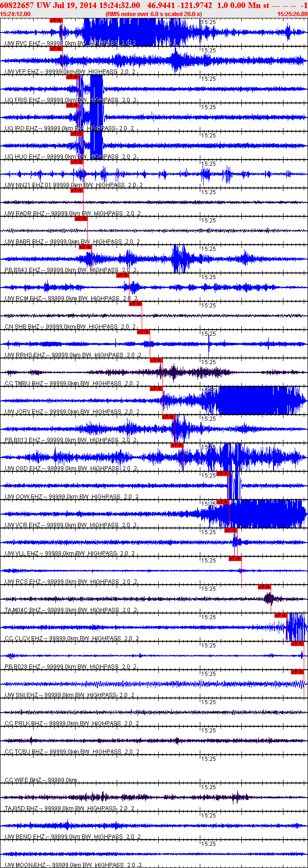Image resolution: width=308 pixels, height=868 pixels.
Task: Click the 'UW OOW EHZ' trace label
Action: pos(24,497)
